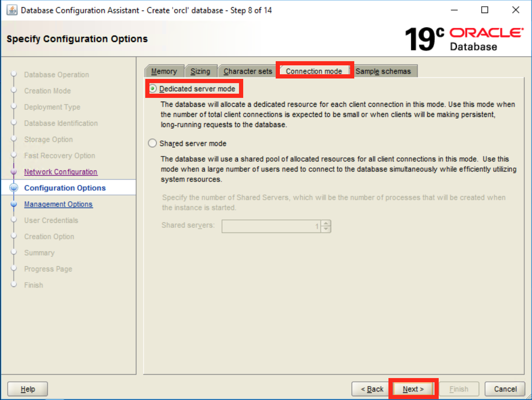Proceed with the Next button
The height and width of the screenshot is (400, 532).
click(413, 389)
